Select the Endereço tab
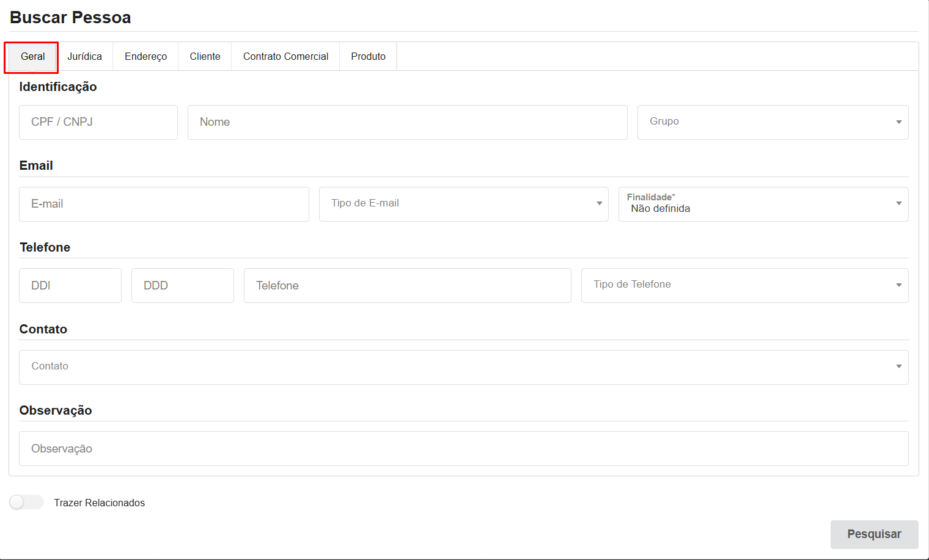This screenshot has width=929, height=560. [x=145, y=56]
